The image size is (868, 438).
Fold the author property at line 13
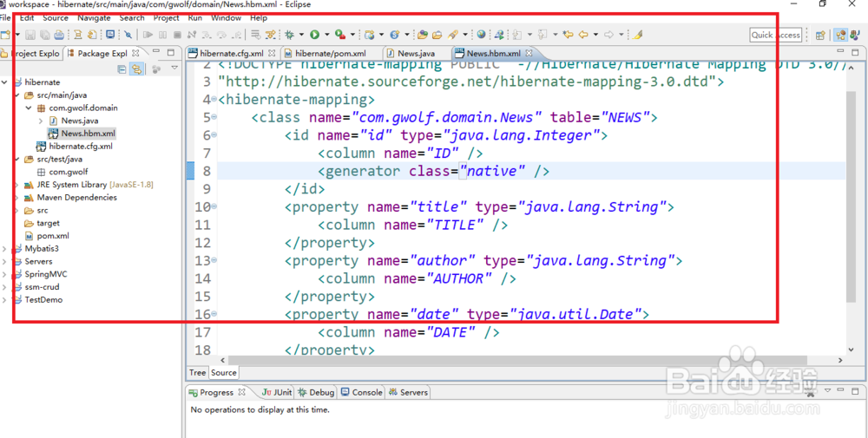[214, 260]
